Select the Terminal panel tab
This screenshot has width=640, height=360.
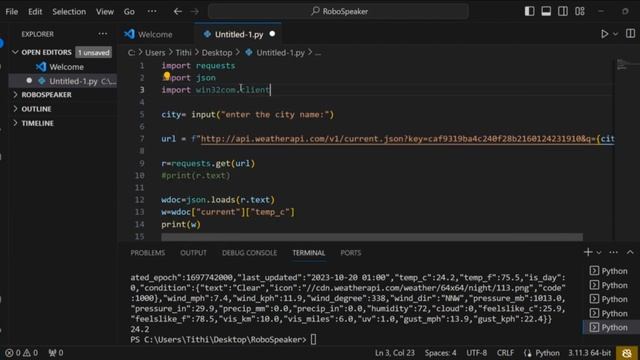pyautogui.click(x=309, y=253)
